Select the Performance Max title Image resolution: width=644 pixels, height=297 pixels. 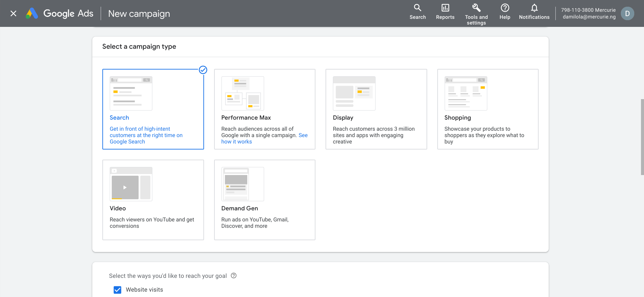pos(246,118)
